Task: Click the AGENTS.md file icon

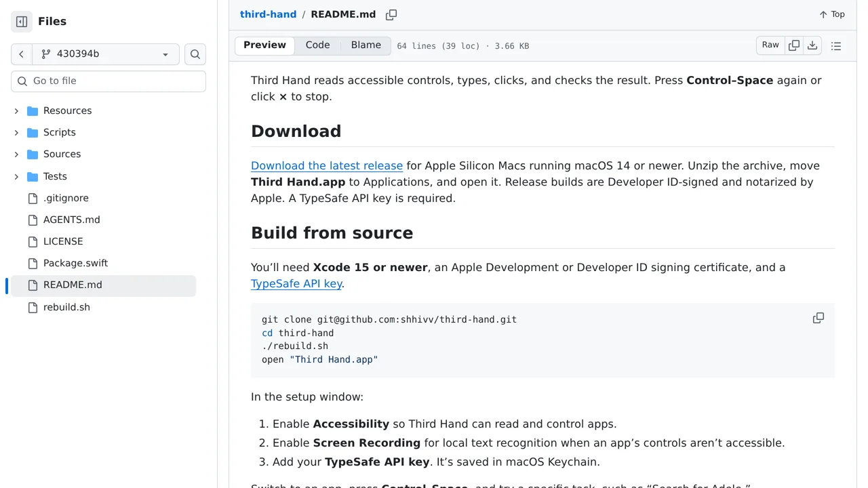Action: (33, 220)
